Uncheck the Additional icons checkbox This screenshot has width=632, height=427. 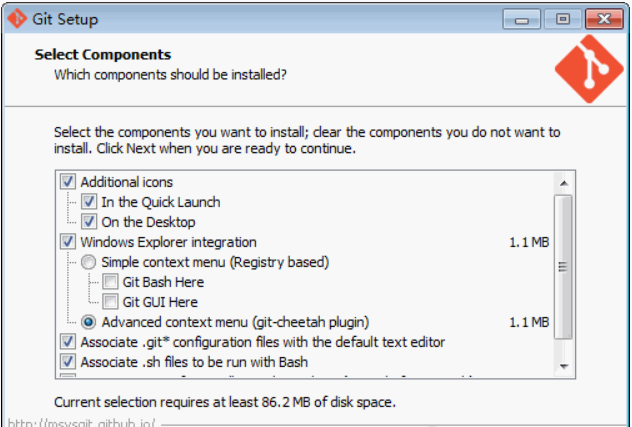click(68, 182)
